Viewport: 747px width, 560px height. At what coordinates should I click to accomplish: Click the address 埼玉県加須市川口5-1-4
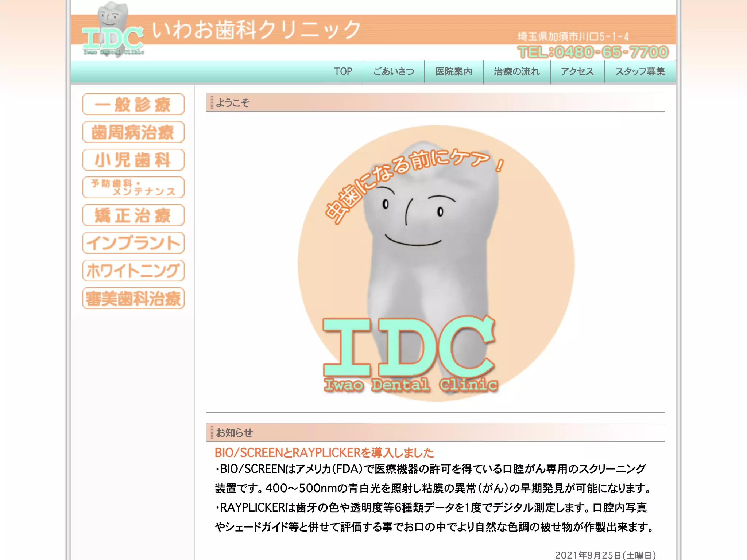573,36
